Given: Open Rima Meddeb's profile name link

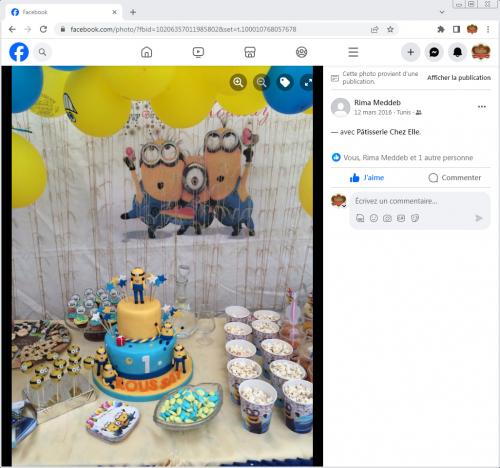Looking at the screenshot, I should pos(377,103).
